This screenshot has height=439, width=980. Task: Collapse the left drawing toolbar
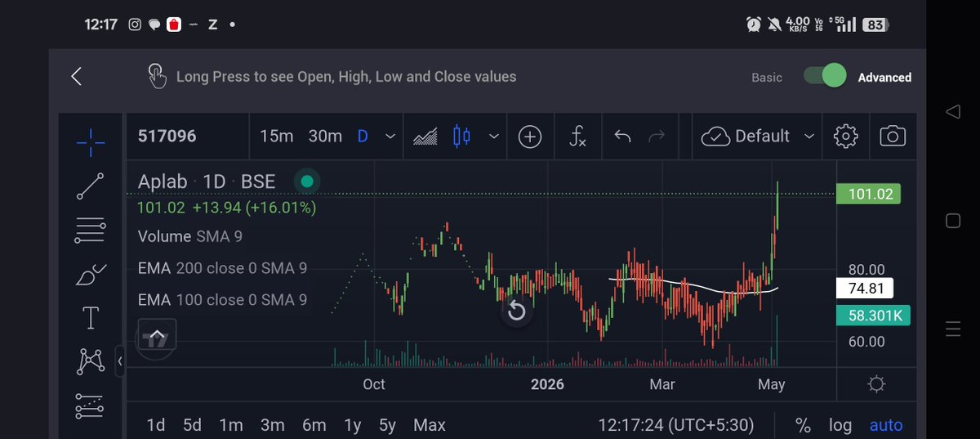click(119, 361)
